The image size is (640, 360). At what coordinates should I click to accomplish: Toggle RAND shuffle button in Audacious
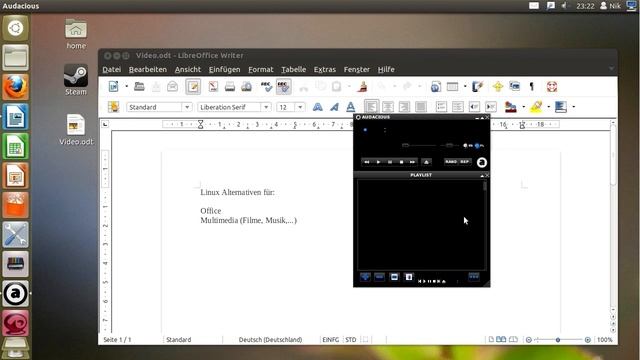(x=451, y=162)
